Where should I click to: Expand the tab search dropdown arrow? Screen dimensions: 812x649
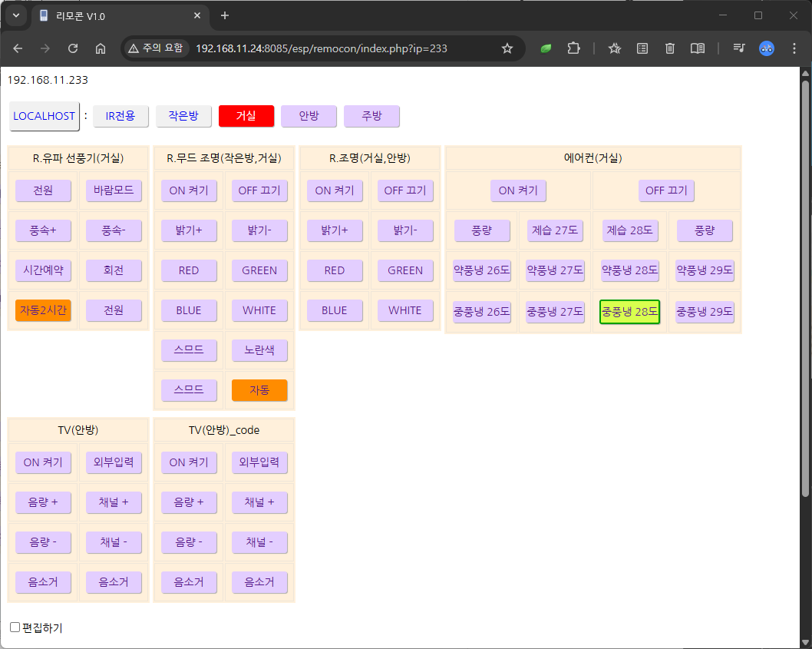point(15,15)
